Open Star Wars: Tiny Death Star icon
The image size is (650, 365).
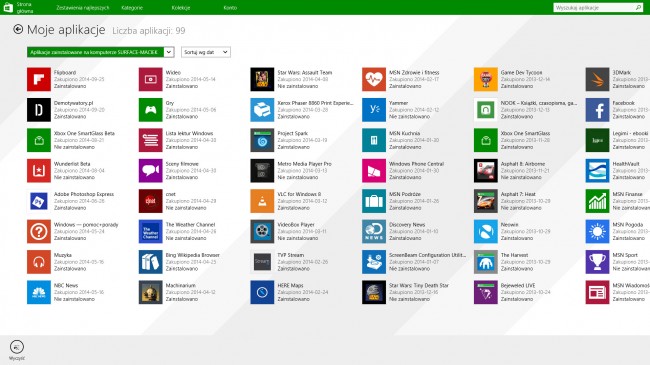click(x=374, y=292)
